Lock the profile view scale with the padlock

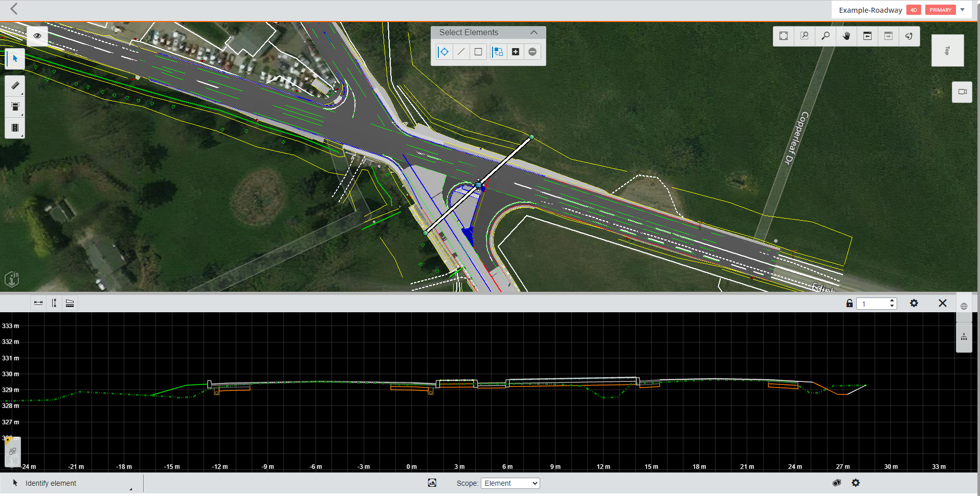click(849, 303)
